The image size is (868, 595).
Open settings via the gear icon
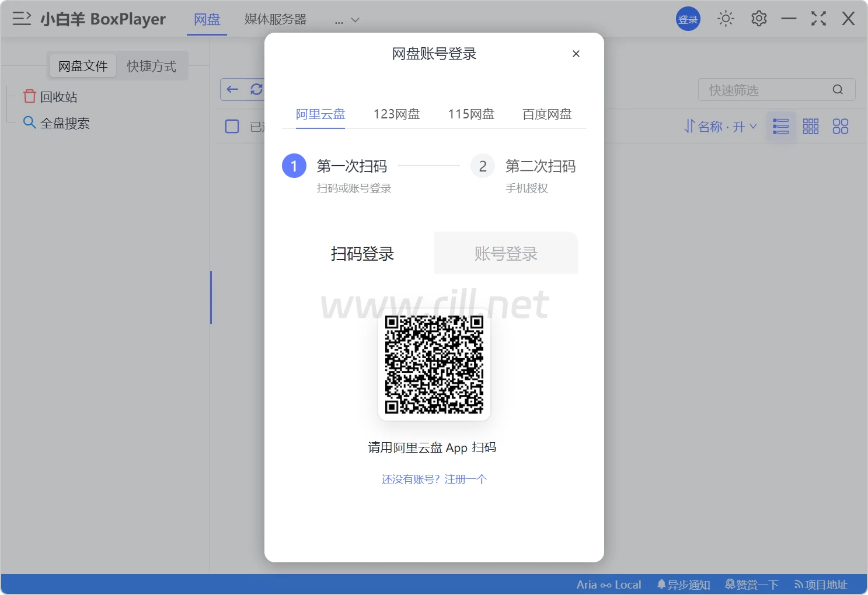coord(759,19)
